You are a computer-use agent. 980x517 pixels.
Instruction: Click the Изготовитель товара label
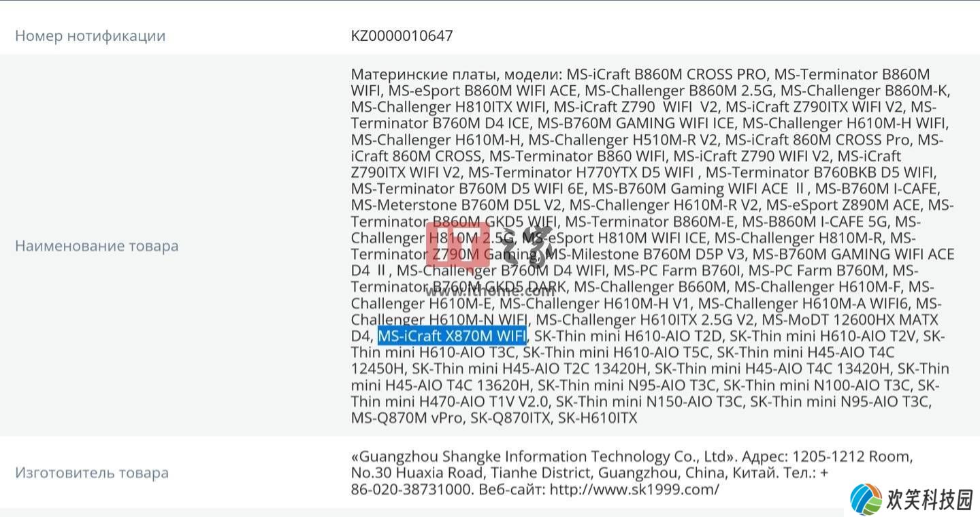point(92,473)
